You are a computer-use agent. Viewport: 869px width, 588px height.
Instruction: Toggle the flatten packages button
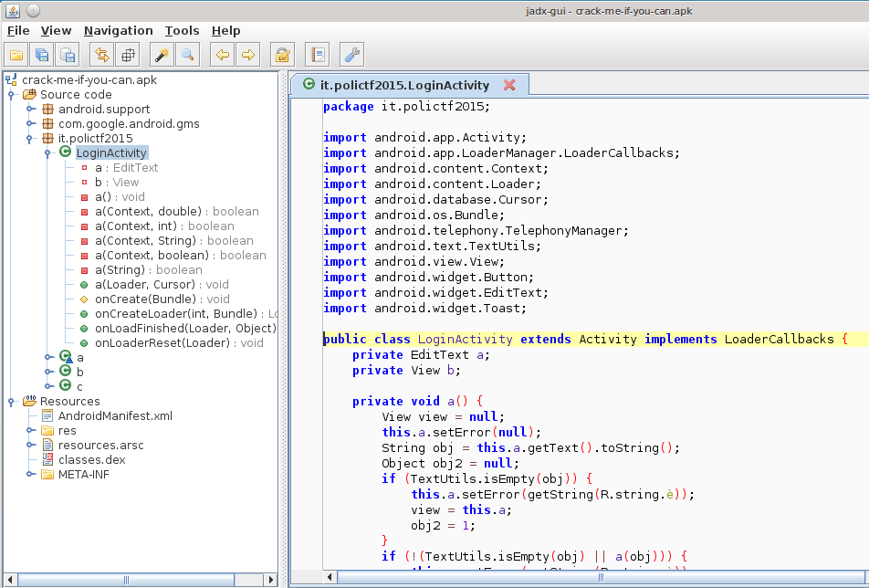pos(128,55)
